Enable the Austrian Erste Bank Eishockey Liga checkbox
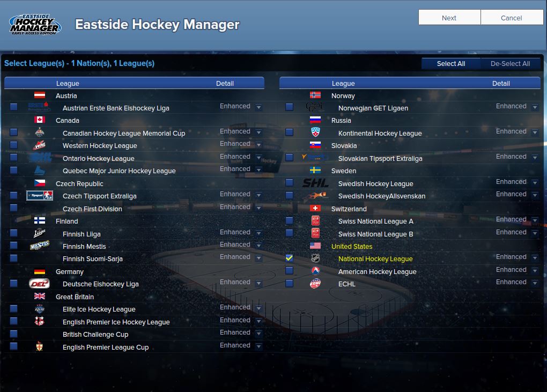 coord(13,107)
